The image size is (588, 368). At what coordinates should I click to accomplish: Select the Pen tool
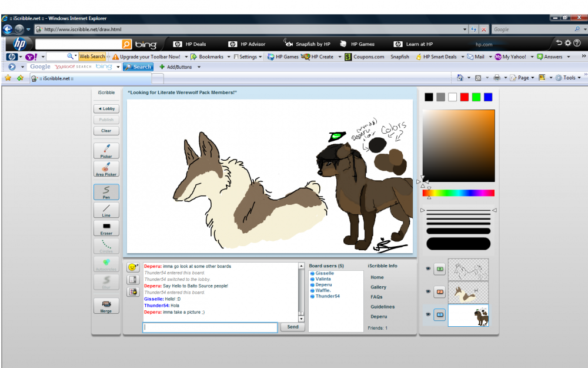(x=106, y=192)
